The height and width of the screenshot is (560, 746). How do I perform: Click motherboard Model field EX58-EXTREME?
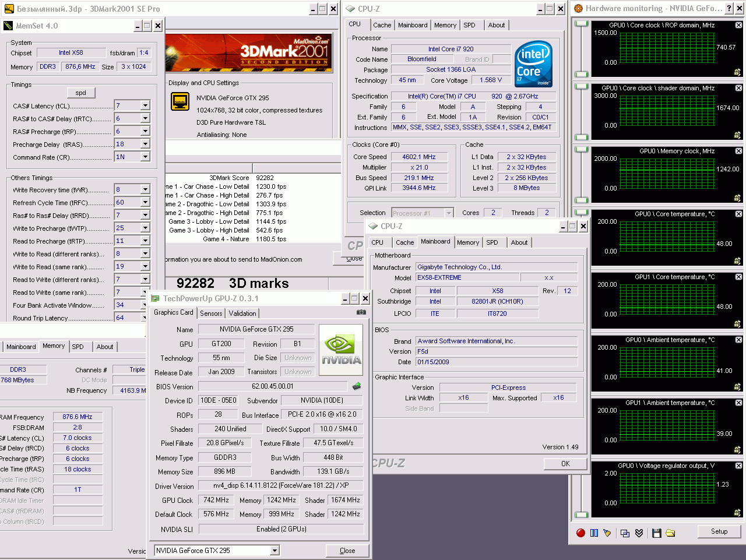point(467,278)
